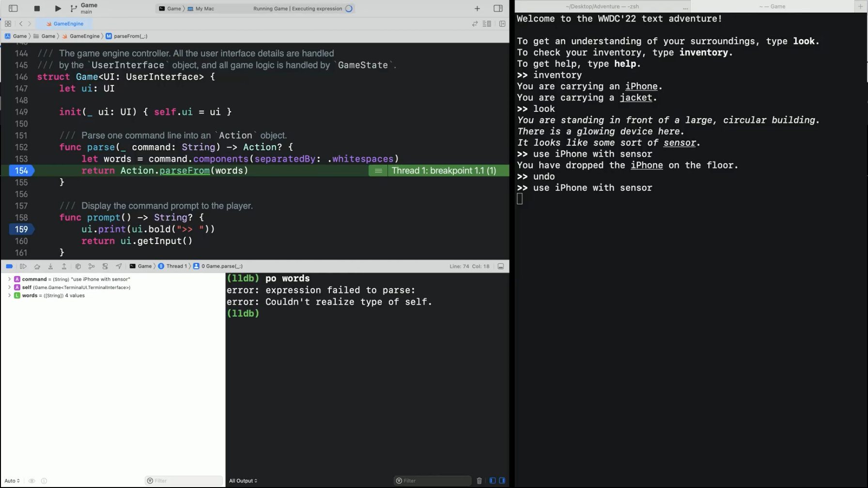868x488 pixels.
Task: Hide the debug area
Action: [x=501, y=266]
